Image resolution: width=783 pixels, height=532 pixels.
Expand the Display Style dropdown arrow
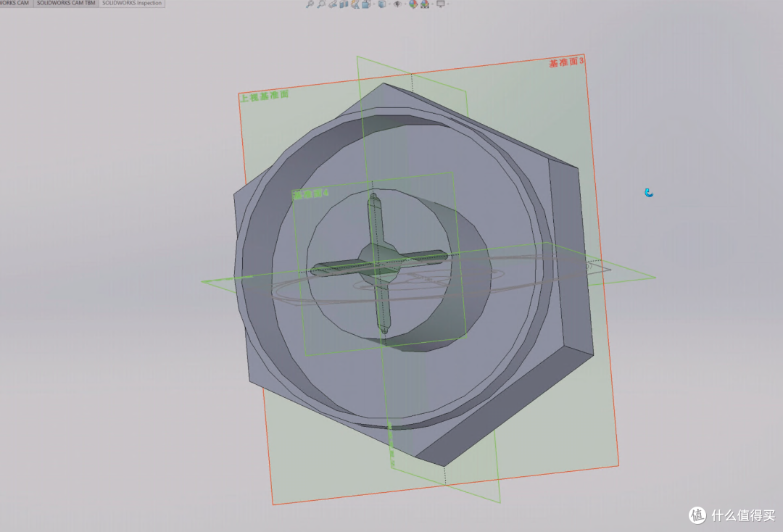(x=389, y=4)
